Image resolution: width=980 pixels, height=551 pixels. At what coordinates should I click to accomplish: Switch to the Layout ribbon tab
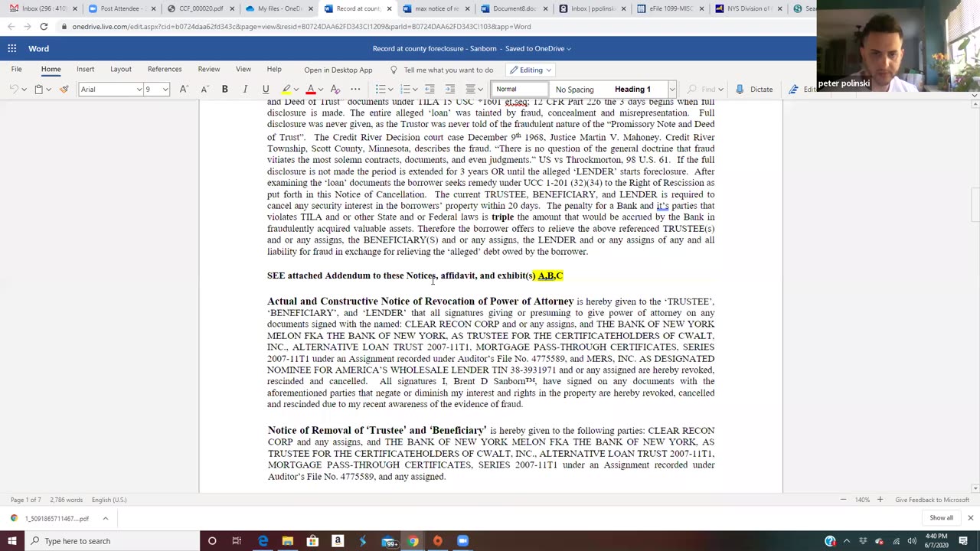(x=121, y=70)
